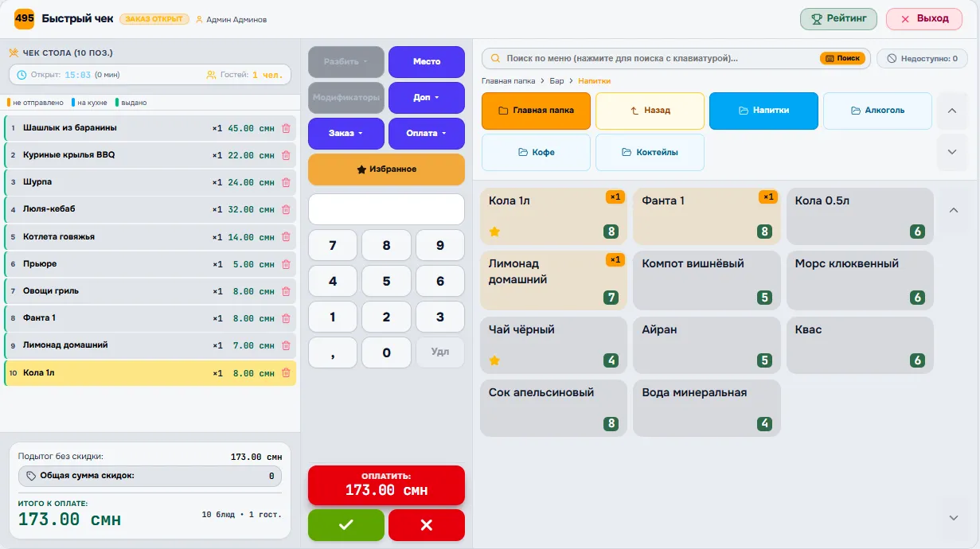Open the Общая сумма скидок discount row
Viewport: 980px width, 549px height.
point(150,476)
